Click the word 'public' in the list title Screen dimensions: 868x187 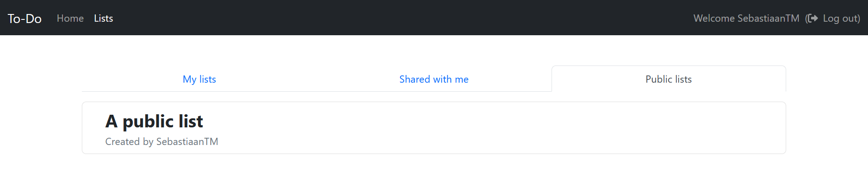pyautogui.click(x=148, y=122)
